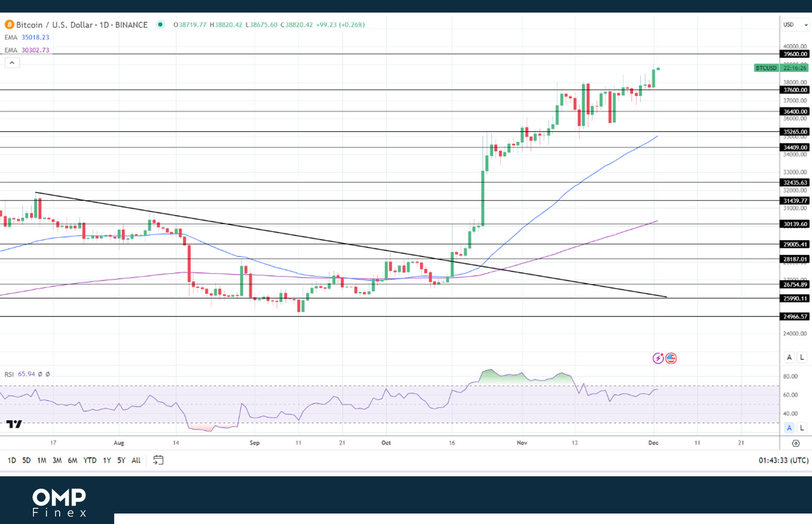Click the US flag economic event icon
The width and height of the screenshot is (812, 524).
point(671,358)
